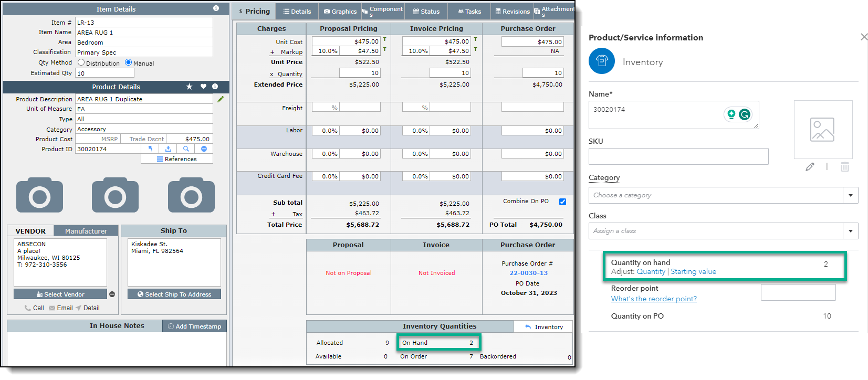The width and height of the screenshot is (868, 380).
Task: Switch to the Pricing tab
Action: 254,11
